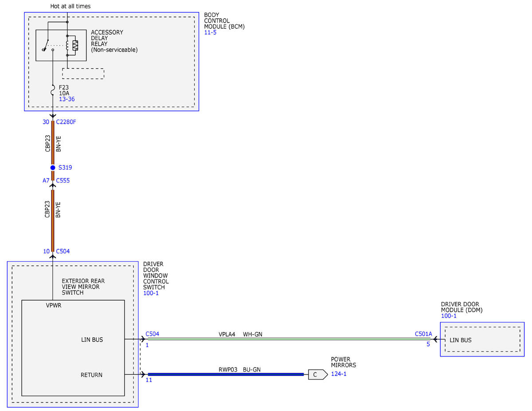Open C504 link above the mirror switch

tap(63, 251)
